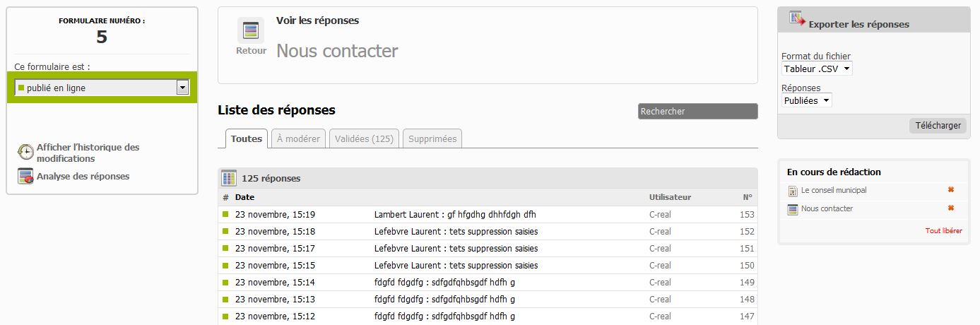Click the document icon for Le conseil municipal
The height and width of the screenshot is (325, 980).
coord(793,191)
